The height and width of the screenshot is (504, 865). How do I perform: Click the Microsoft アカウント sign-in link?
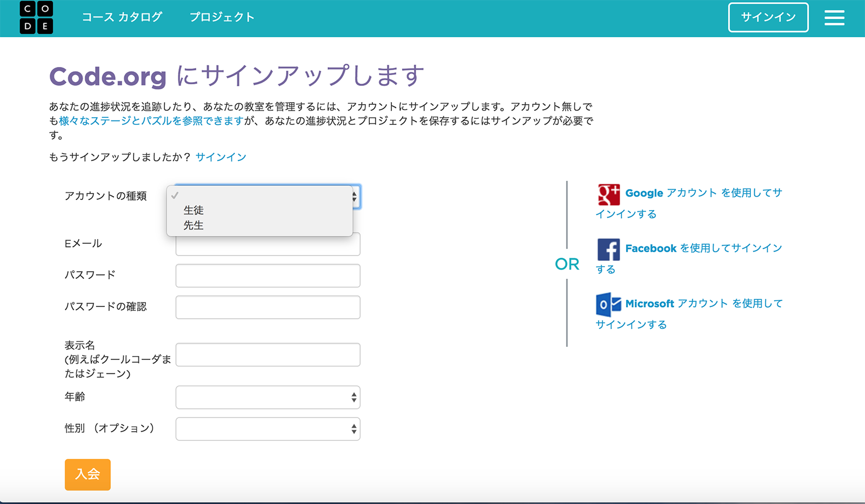pos(689,313)
